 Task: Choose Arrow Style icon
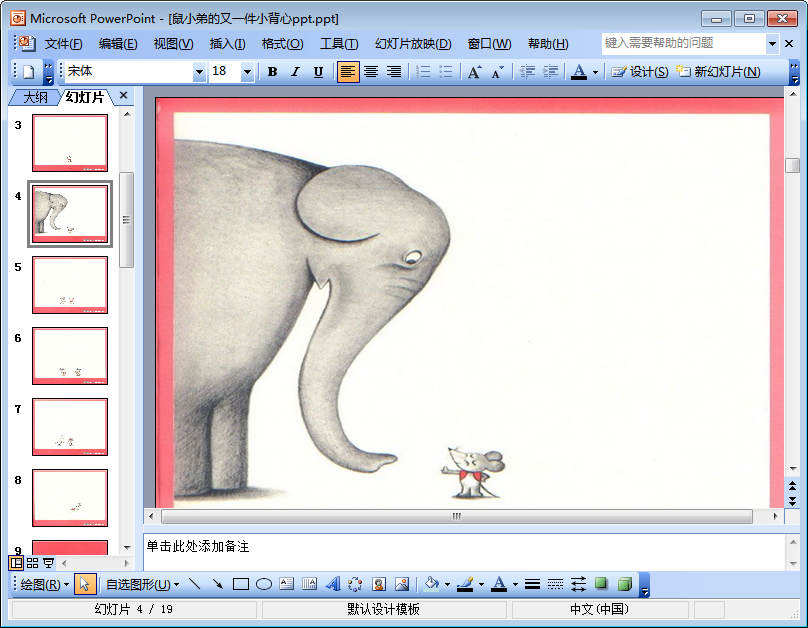579,584
